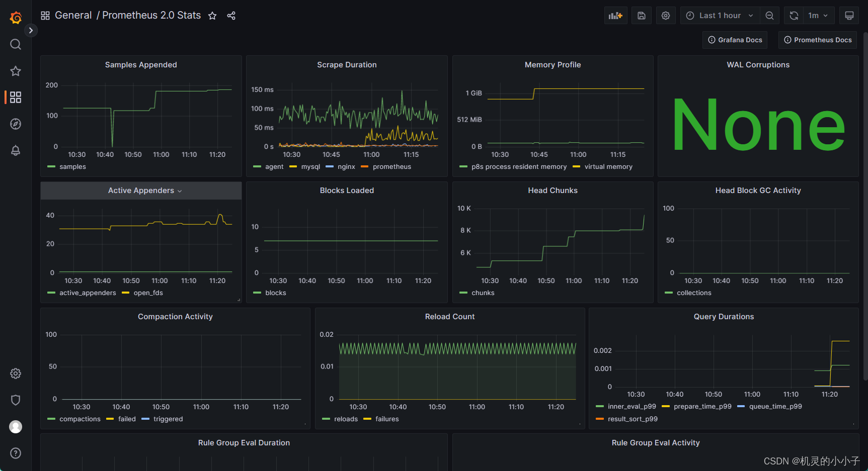Open Grafana home logo
This screenshot has width=868, height=471.
pyautogui.click(x=16, y=18)
